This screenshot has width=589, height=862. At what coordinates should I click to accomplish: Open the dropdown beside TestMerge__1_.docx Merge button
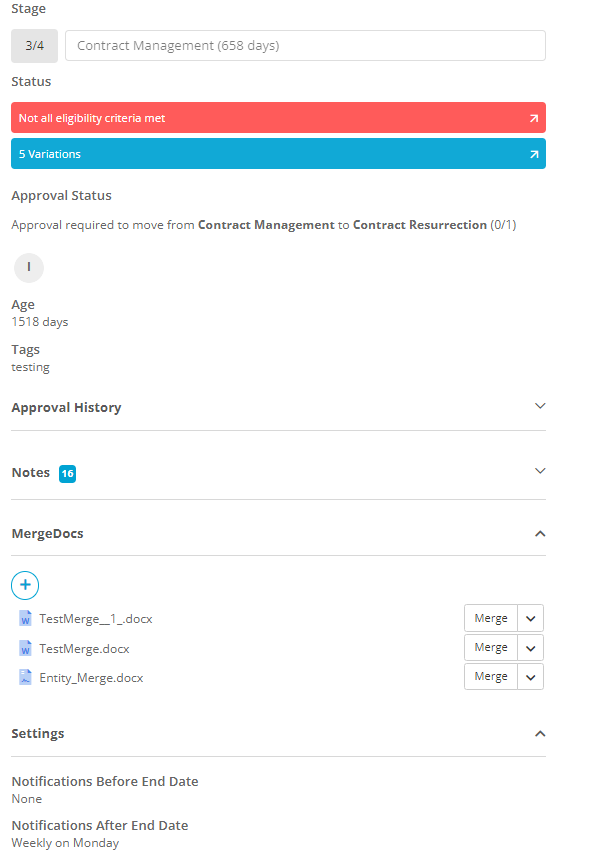tap(529, 618)
